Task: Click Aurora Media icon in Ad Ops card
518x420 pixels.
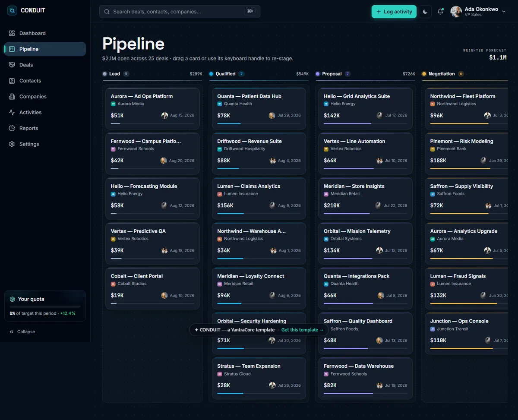Action: (113, 104)
